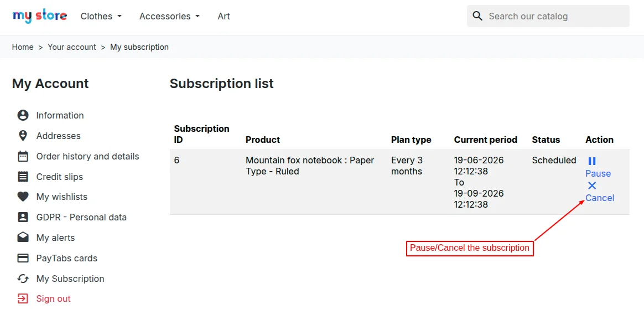
Task: Go to Home breadcrumb
Action: [x=23, y=47]
